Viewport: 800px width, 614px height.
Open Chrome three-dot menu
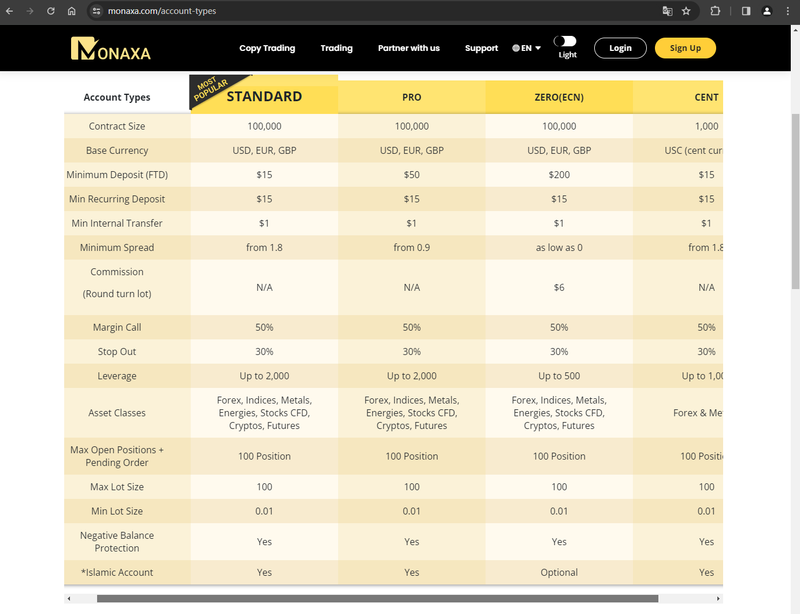click(788, 11)
